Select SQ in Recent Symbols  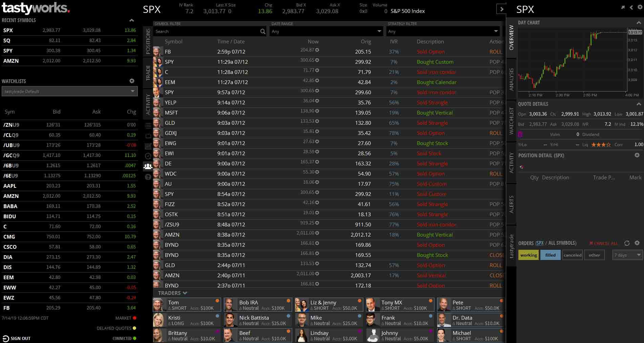click(69, 40)
